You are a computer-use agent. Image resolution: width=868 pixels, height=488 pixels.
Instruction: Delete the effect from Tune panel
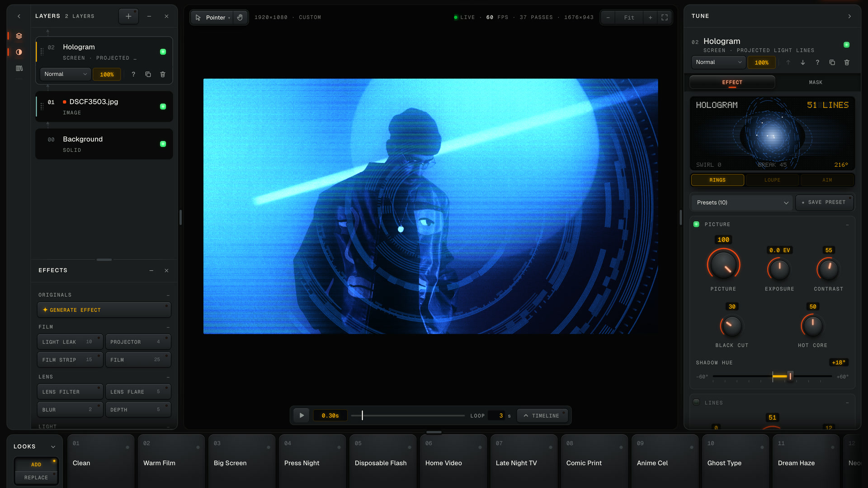pos(847,62)
